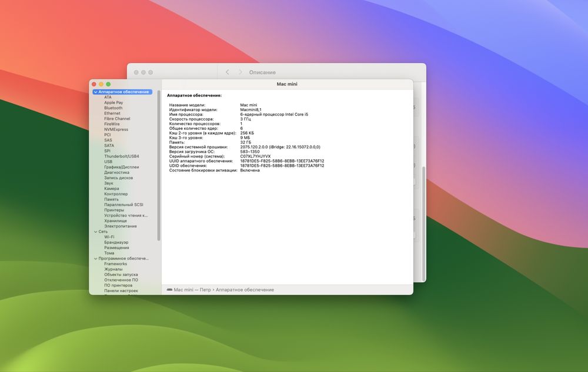588x372 pixels.
Task: Show the Тома network section
Action: coord(109,253)
